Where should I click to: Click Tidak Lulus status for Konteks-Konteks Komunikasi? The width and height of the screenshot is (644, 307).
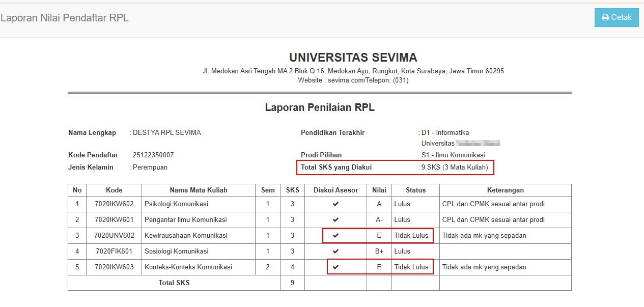pos(411,267)
